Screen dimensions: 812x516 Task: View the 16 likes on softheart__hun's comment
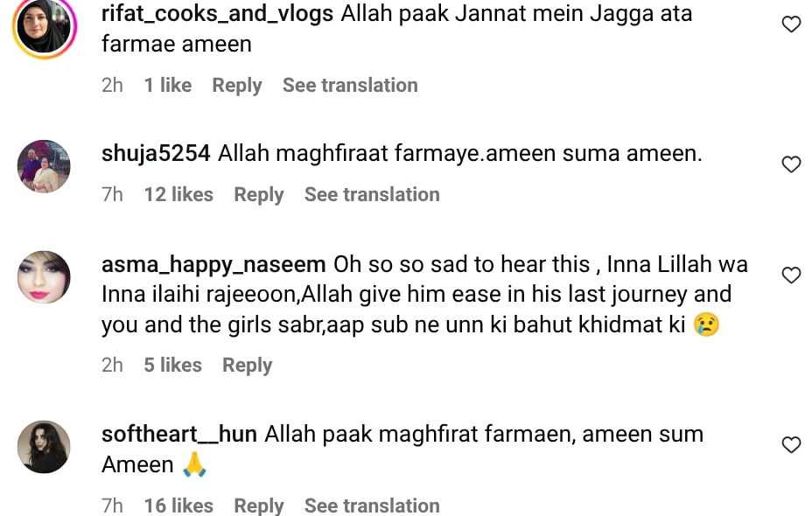[178, 506]
